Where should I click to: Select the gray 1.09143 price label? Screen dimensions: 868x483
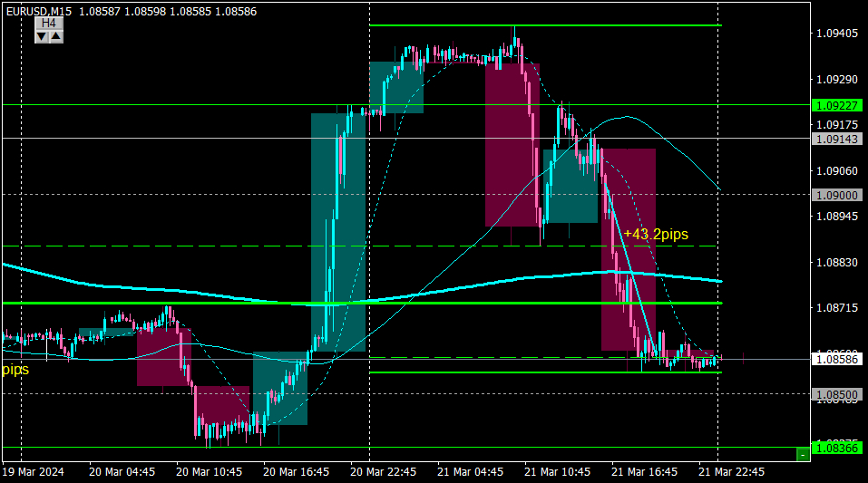click(x=837, y=139)
